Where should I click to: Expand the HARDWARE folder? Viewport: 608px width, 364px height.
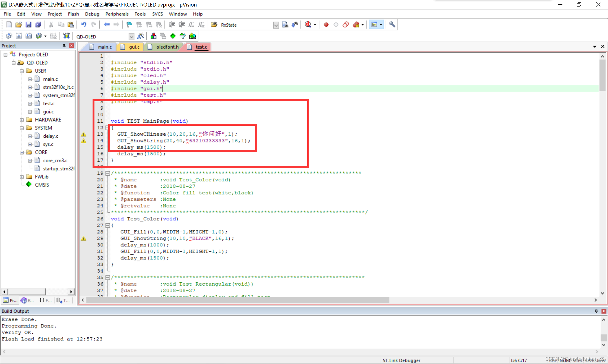click(22, 120)
